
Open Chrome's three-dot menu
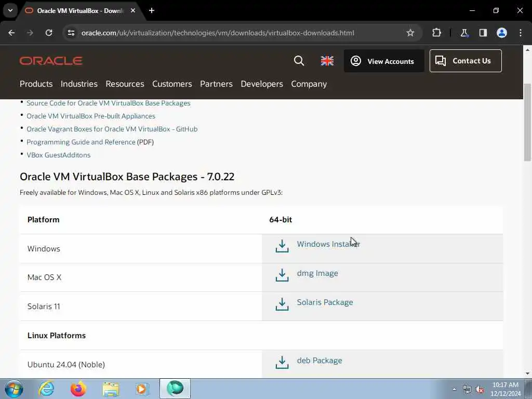[521, 33]
